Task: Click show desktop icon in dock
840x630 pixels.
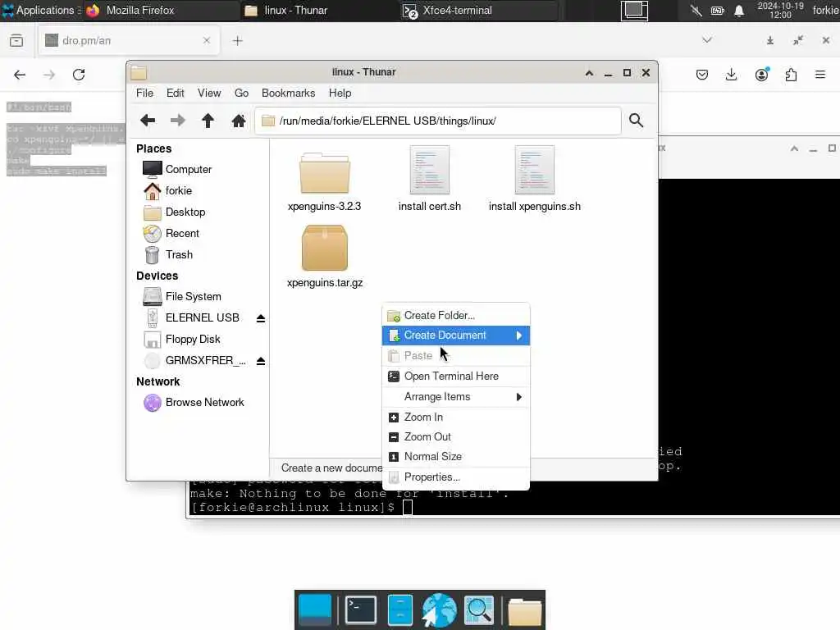Action: click(x=315, y=609)
